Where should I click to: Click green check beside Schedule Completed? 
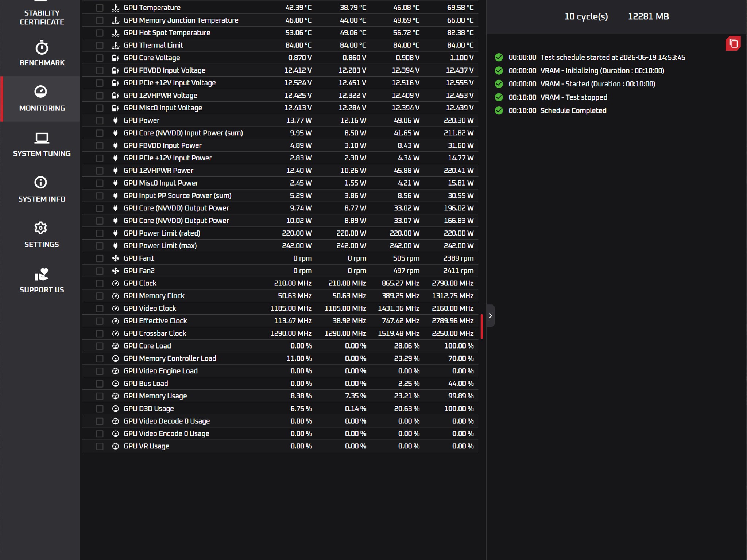coord(499,110)
